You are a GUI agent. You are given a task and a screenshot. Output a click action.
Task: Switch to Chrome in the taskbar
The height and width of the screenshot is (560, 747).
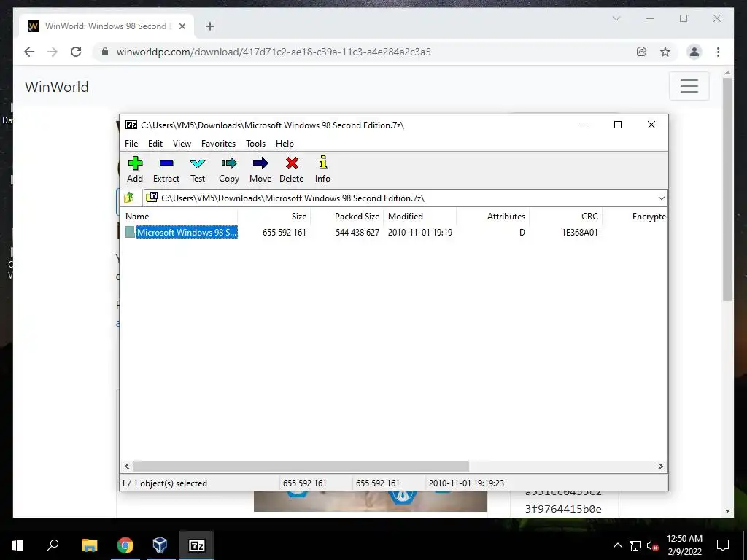[125, 545]
